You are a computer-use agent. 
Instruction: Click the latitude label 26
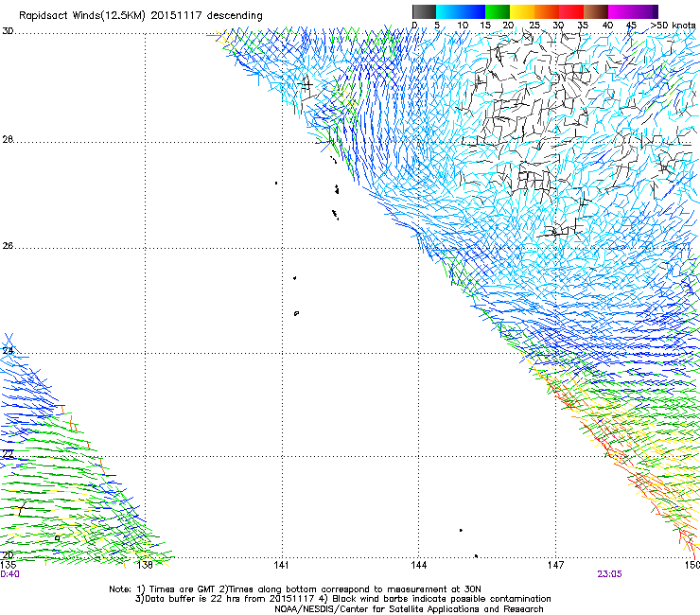[8, 246]
